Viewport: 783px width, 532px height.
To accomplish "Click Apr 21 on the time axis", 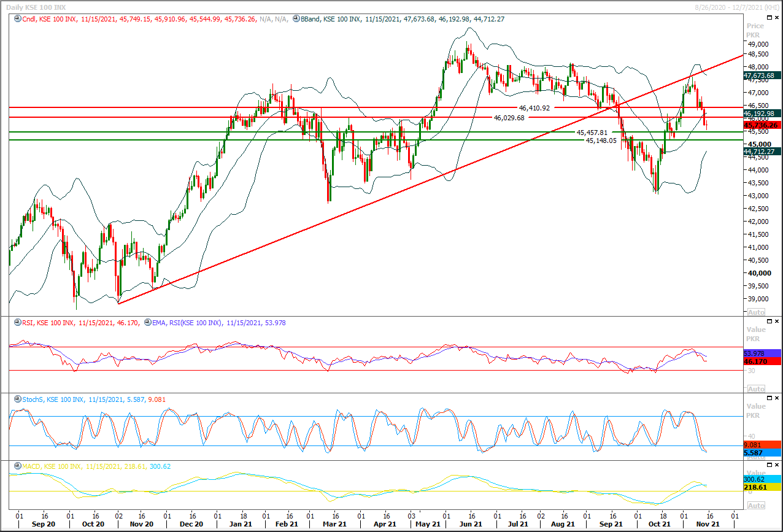I will (x=384, y=524).
